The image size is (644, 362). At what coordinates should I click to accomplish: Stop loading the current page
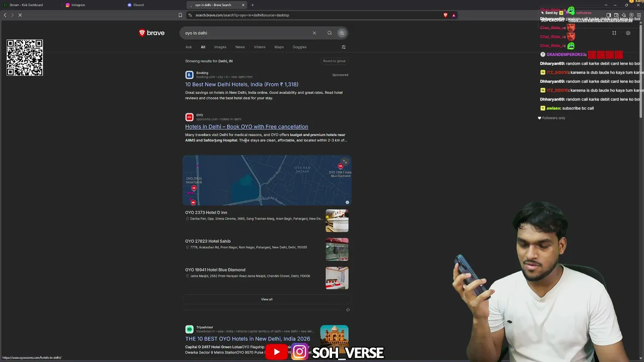tap(20, 15)
